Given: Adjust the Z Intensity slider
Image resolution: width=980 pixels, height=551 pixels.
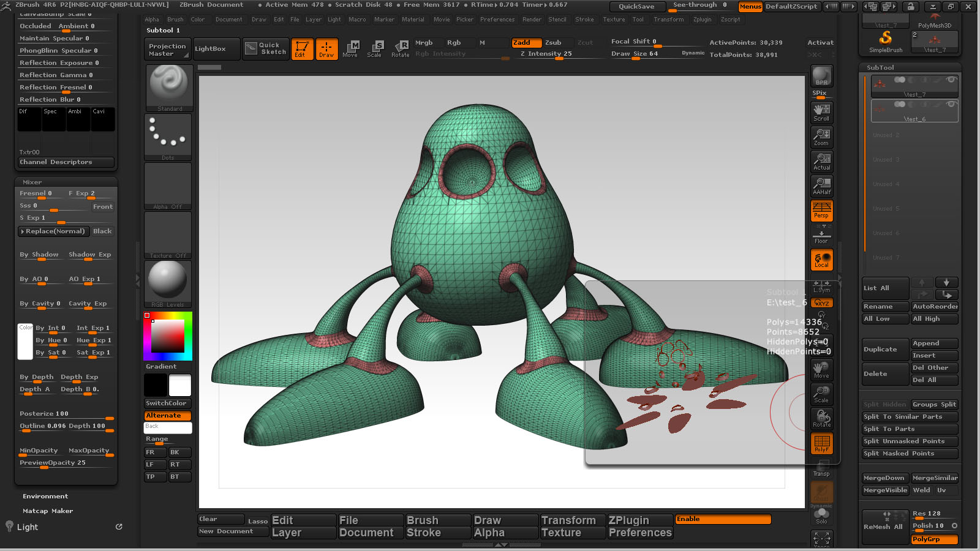Looking at the screenshot, I should click(559, 54).
